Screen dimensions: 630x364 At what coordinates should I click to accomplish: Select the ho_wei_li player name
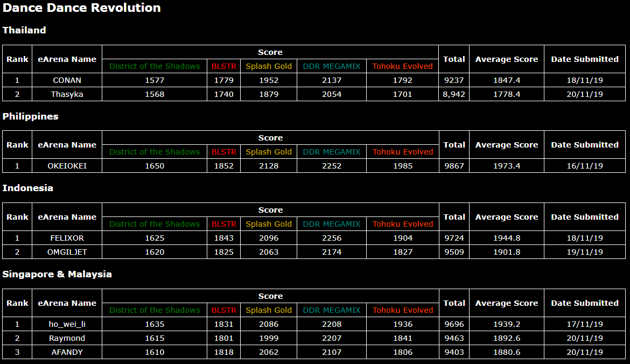[x=67, y=324]
